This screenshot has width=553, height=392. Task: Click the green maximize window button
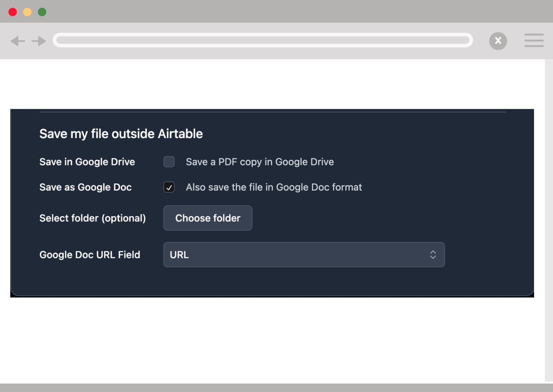tap(42, 12)
